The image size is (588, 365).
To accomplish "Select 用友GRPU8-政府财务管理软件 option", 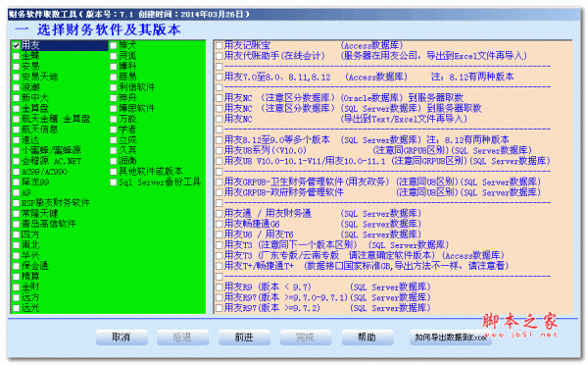I will tap(220, 192).
